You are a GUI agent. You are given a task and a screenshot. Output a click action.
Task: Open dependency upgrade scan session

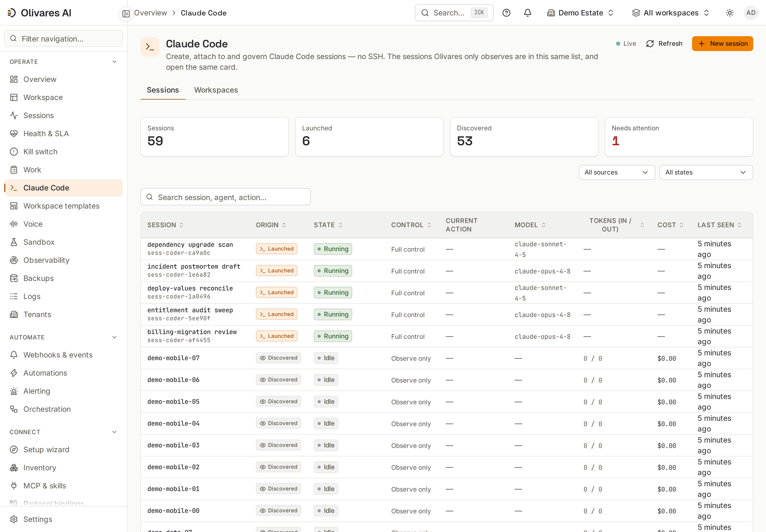[190, 245]
